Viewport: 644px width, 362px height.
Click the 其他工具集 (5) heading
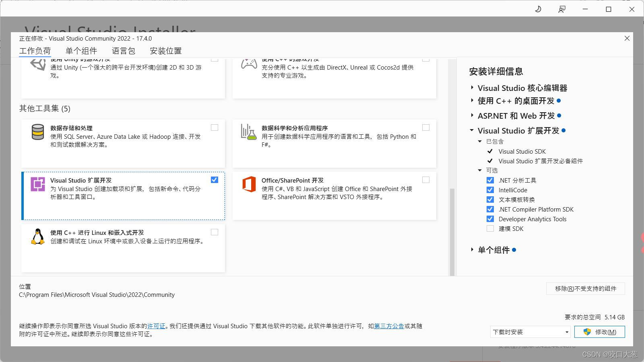click(45, 108)
